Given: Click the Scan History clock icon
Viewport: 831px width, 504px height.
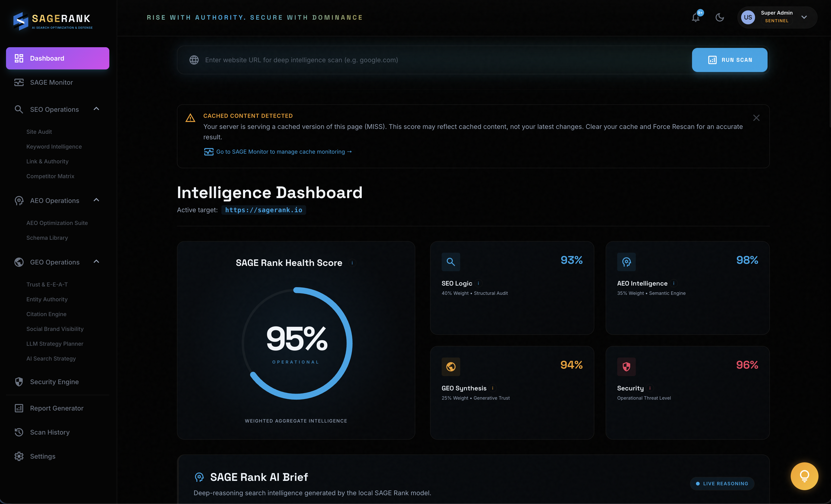Looking at the screenshot, I should click(x=19, y=432).
